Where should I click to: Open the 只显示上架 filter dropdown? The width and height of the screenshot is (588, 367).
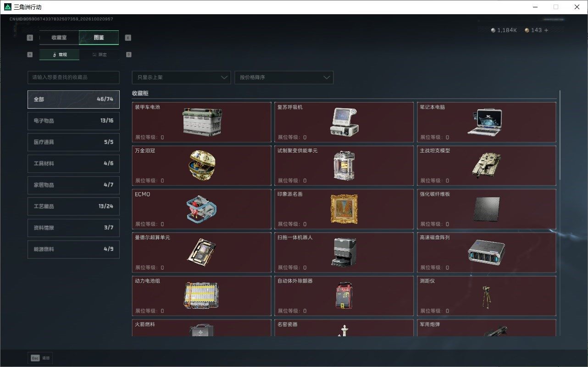(181, 78)
